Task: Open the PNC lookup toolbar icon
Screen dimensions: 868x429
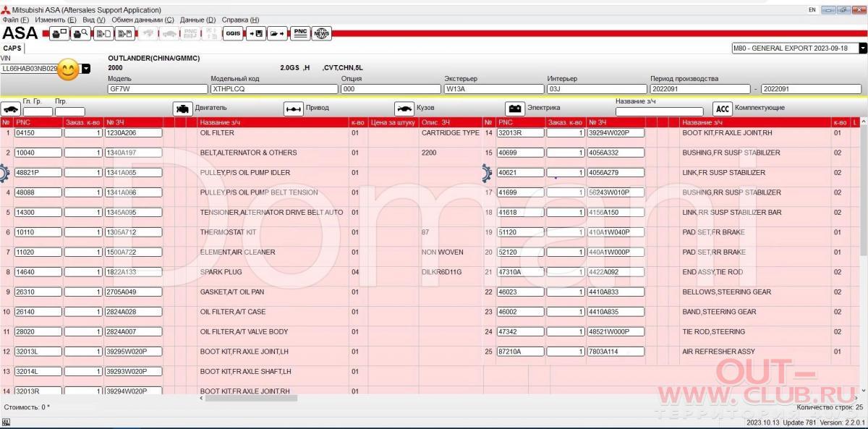Action: (x=299, y=33)
